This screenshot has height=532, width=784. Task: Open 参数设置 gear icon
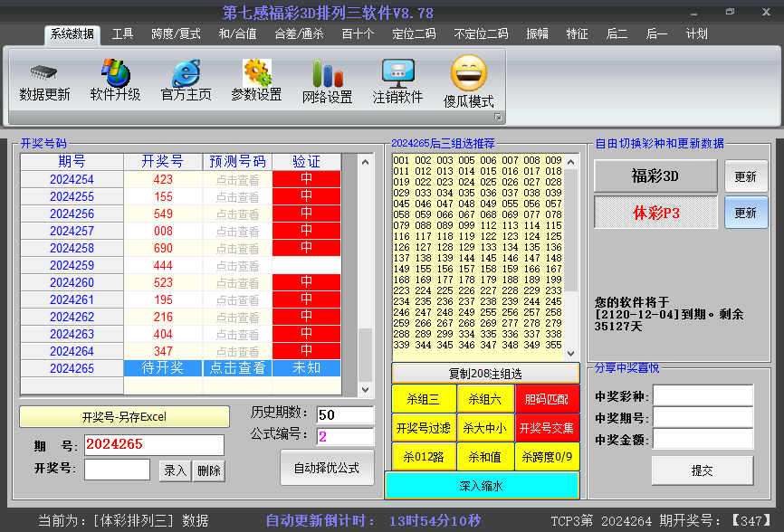(x=257, y=73)
